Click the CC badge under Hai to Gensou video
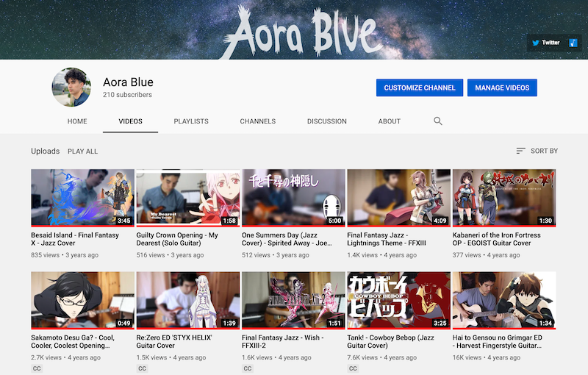This screenshot has height=375, width=588. 459,368
